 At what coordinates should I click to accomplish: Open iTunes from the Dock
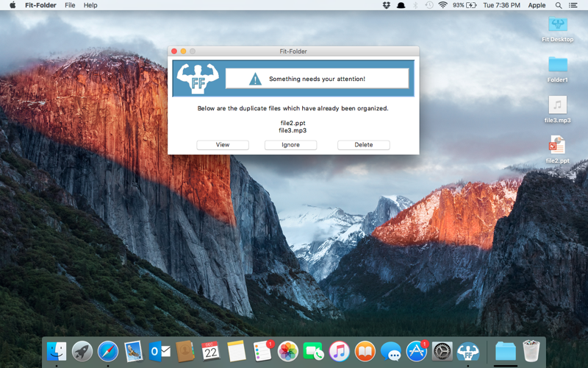[339, 352]
